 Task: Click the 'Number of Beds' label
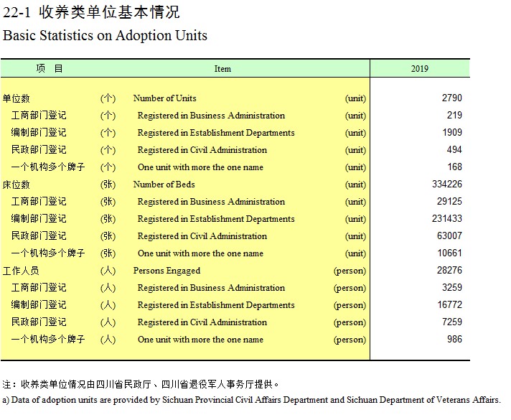coord(164,185)
